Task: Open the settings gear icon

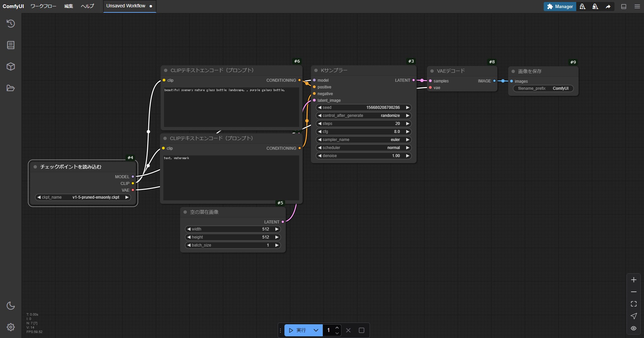Action: [11, 327]
